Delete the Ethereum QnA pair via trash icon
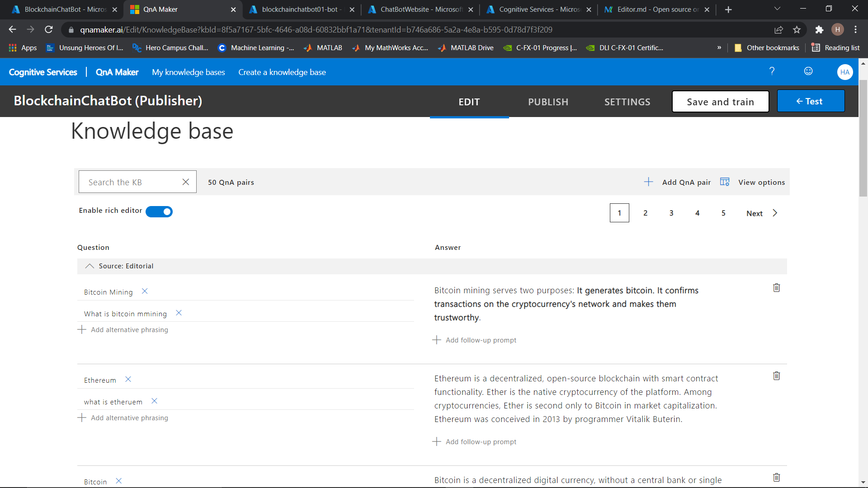This screenshot has height=488, width=868. pos(776,376)
